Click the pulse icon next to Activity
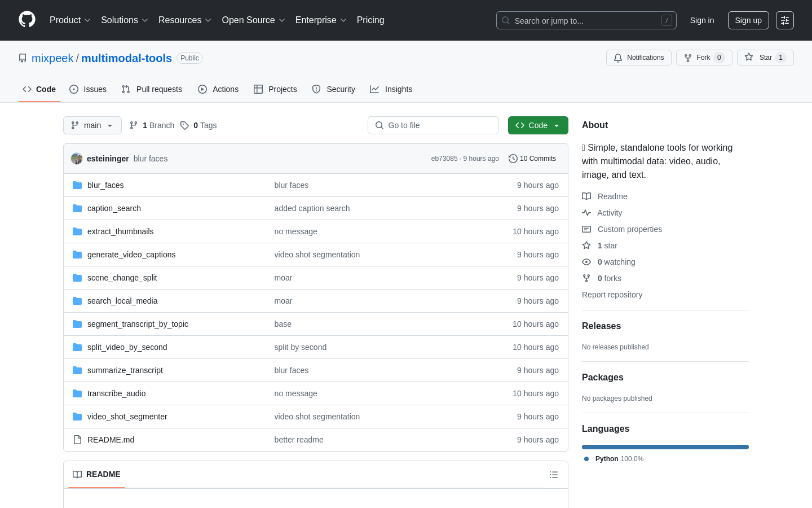The image size is (812, 508). point(586,213)
